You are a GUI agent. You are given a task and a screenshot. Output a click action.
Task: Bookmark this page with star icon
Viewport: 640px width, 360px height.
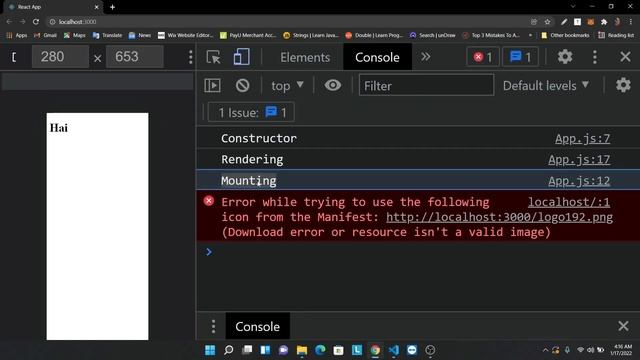547,22
